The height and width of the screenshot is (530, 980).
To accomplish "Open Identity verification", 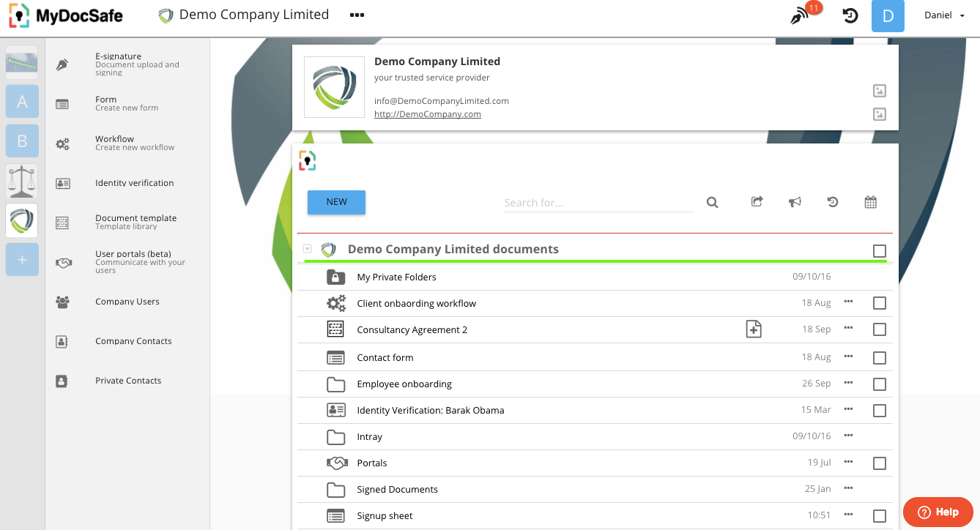I will 135,183.
